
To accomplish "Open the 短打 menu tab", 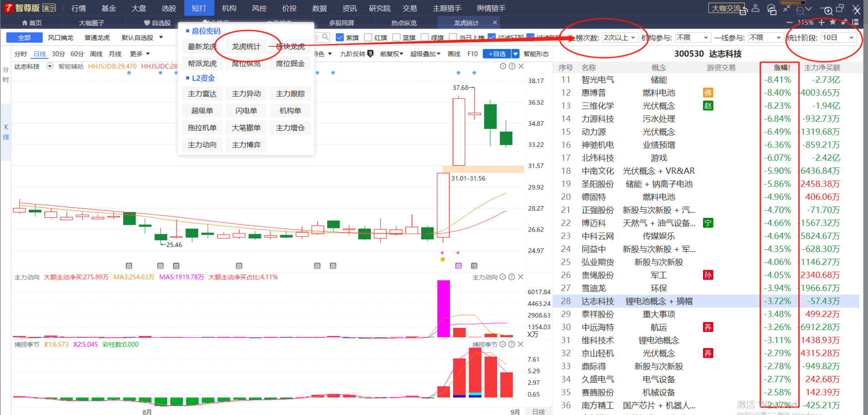I will pos(199,8).
